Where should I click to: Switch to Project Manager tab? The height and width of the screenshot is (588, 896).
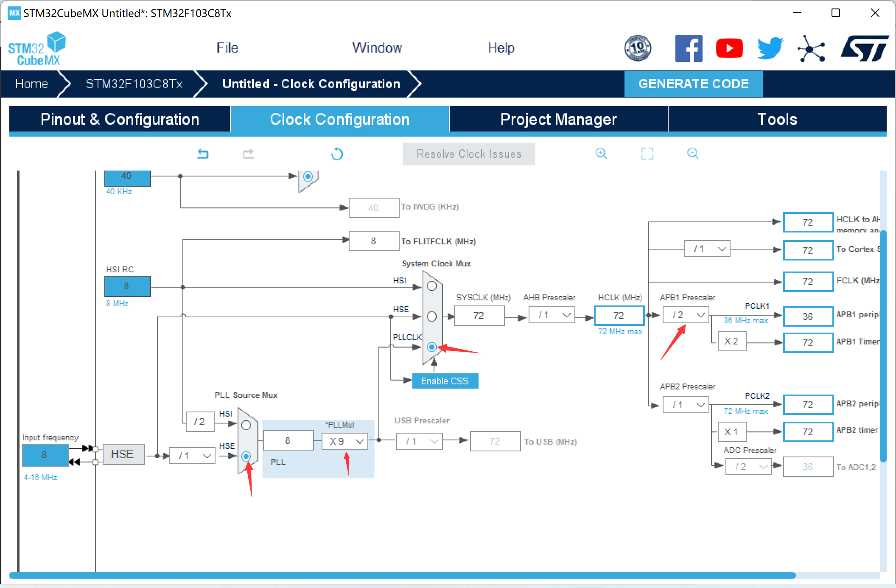pos(559,119)
